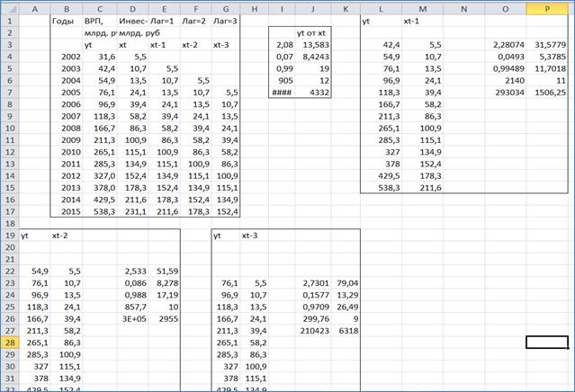Image resolution: width=575 pixels, height=392 pixels.
Task: Select the Лаг=3 header cell
Action: point(226,20)
